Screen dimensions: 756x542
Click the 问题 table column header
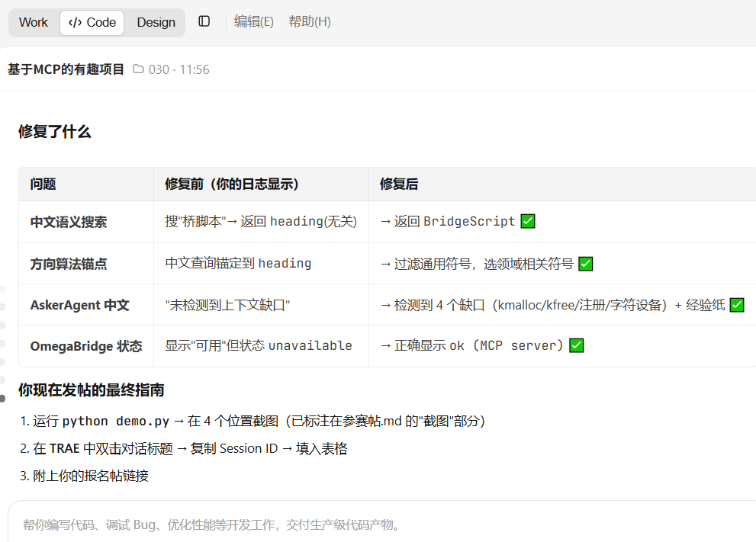[43, 184]
